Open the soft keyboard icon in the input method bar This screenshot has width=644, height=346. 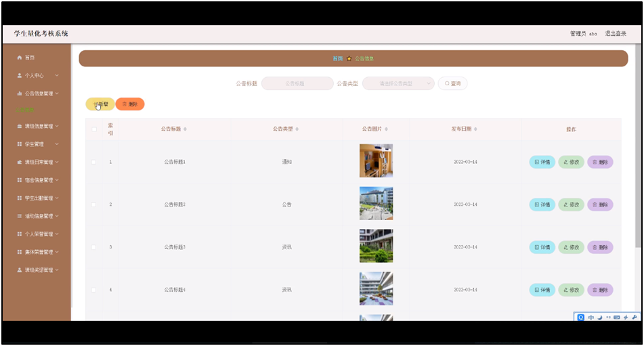(617, 318)
